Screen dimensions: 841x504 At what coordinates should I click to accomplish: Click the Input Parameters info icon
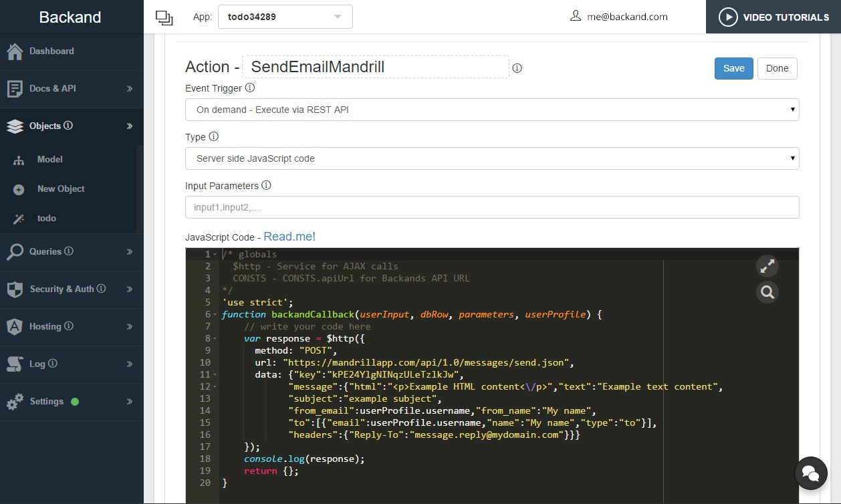coord(266,185)
